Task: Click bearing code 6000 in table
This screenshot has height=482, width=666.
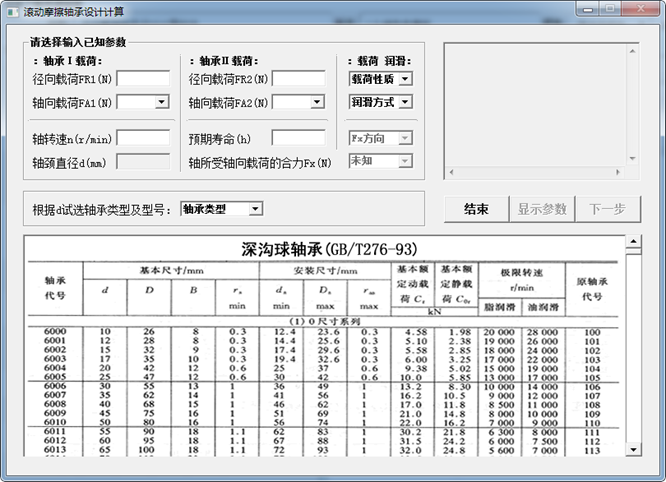Action: pos(55,331)
